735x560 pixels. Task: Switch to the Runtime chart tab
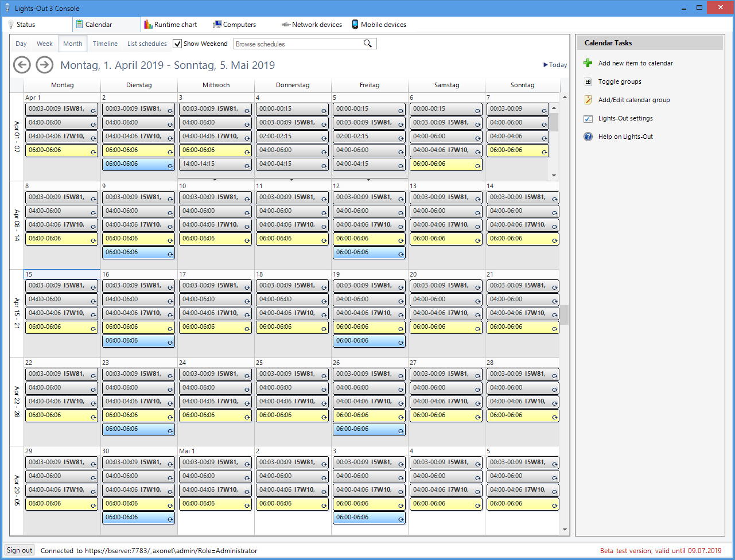tap(170, 25)
